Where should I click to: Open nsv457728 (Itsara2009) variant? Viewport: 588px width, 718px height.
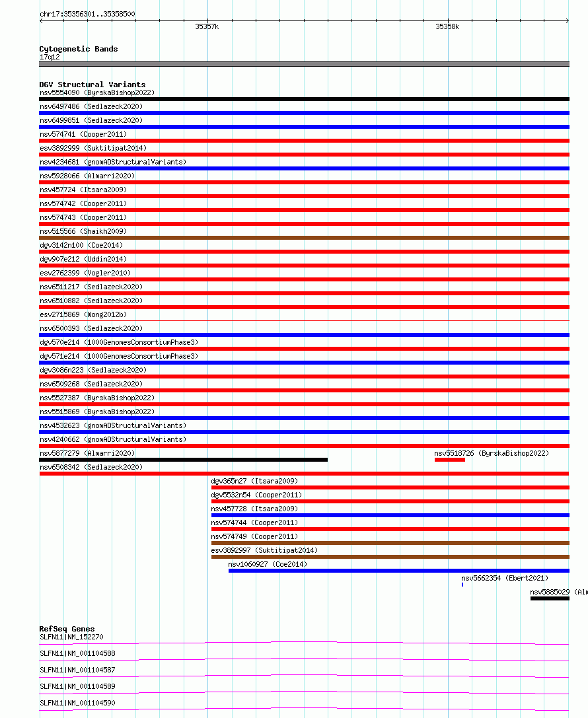pos(254,509)
